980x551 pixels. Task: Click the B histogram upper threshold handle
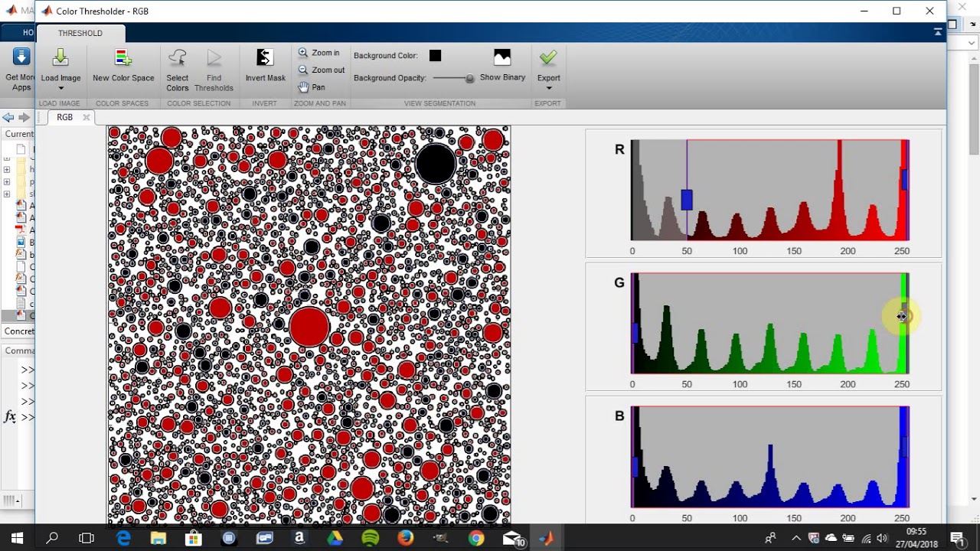[904, 446]
